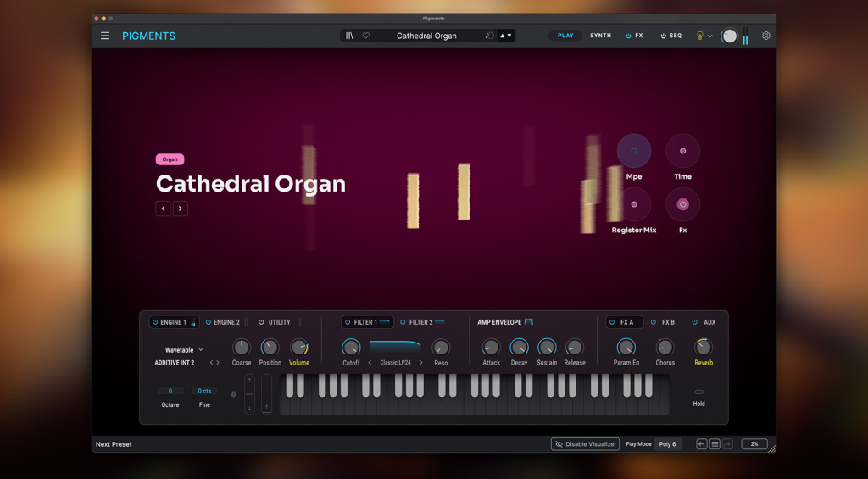Open the hamburger main menu
Viewport: 868px width, 479px height.
tap(104, 36)
